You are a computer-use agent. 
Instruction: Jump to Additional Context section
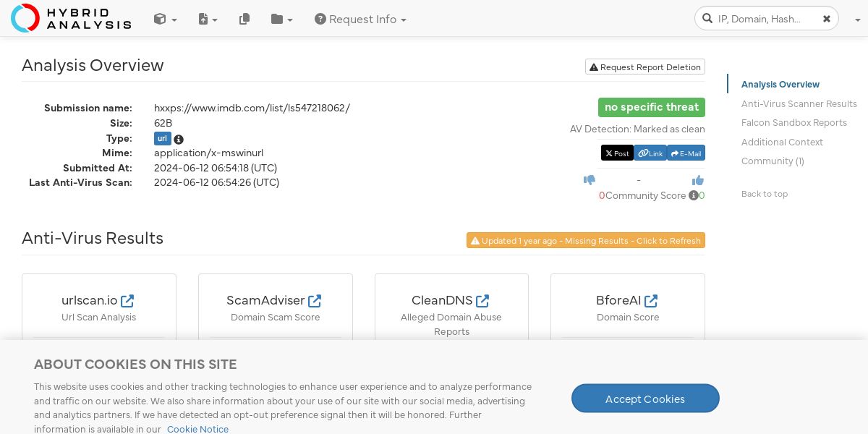pyautogui.click(x=782, y=142)
